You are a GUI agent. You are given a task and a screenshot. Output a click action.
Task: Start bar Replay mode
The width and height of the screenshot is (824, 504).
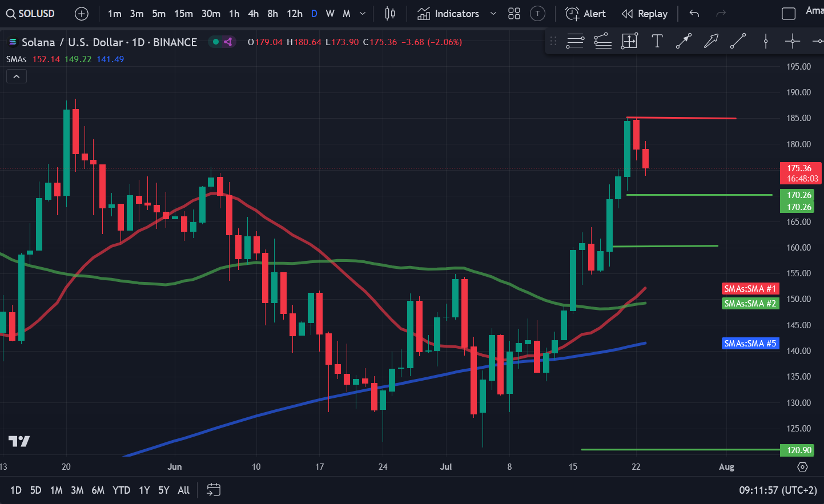645,14
